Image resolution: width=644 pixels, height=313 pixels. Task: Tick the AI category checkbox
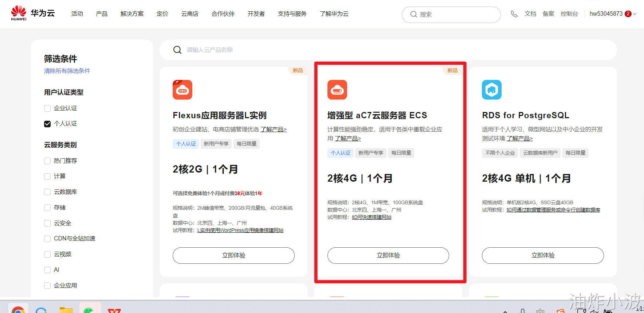coord(47,270)
